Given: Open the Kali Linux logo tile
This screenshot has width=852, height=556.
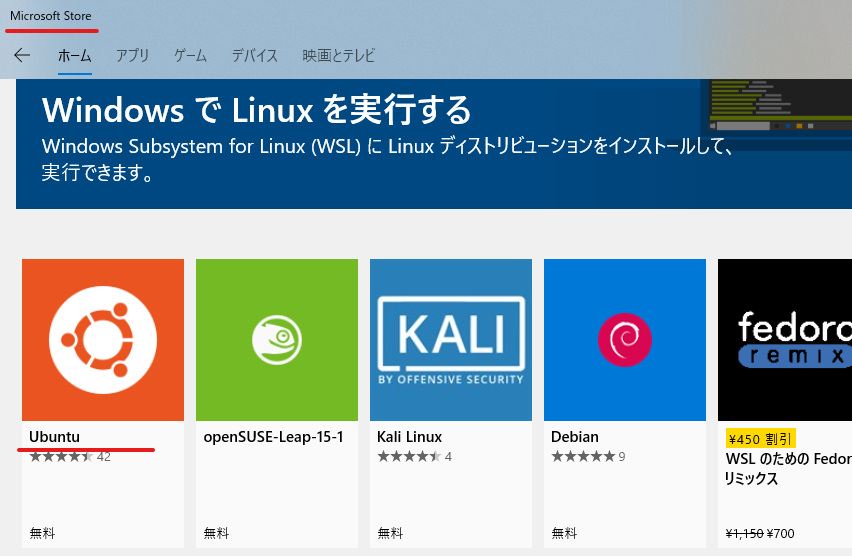Looking at the screenshot, I should [451, 340].
